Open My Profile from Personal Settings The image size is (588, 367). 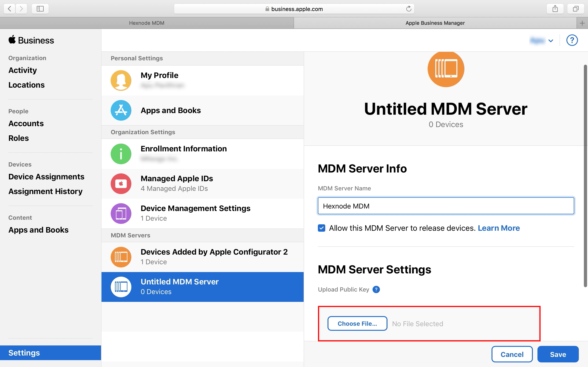159,75
